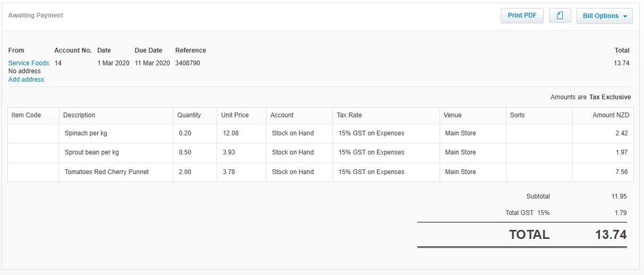Click the Tax Exclusive amounts label
Image resolution: width=644 pixels, height=275 pixels.
pyautogui.click(x=610, y=97)
